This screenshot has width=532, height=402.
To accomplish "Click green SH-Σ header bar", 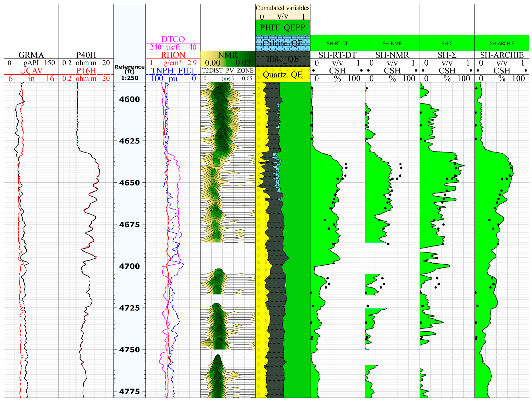I will [447, 43].
